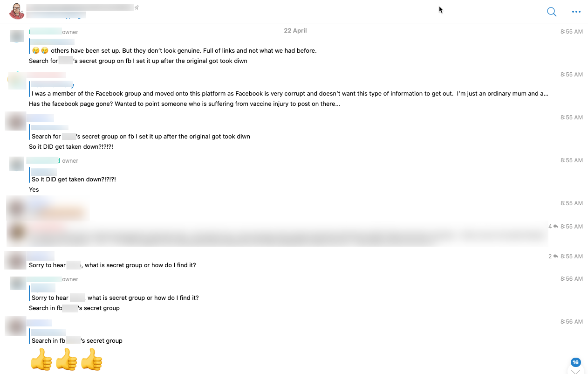Open search in this chat
This screenshot has width=588, height=374.
point(552,12)
